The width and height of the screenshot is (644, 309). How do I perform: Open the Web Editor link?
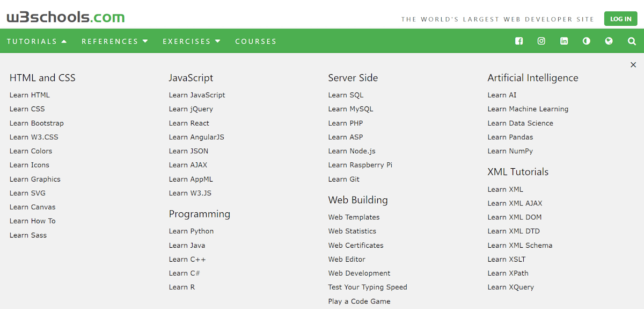347,259
